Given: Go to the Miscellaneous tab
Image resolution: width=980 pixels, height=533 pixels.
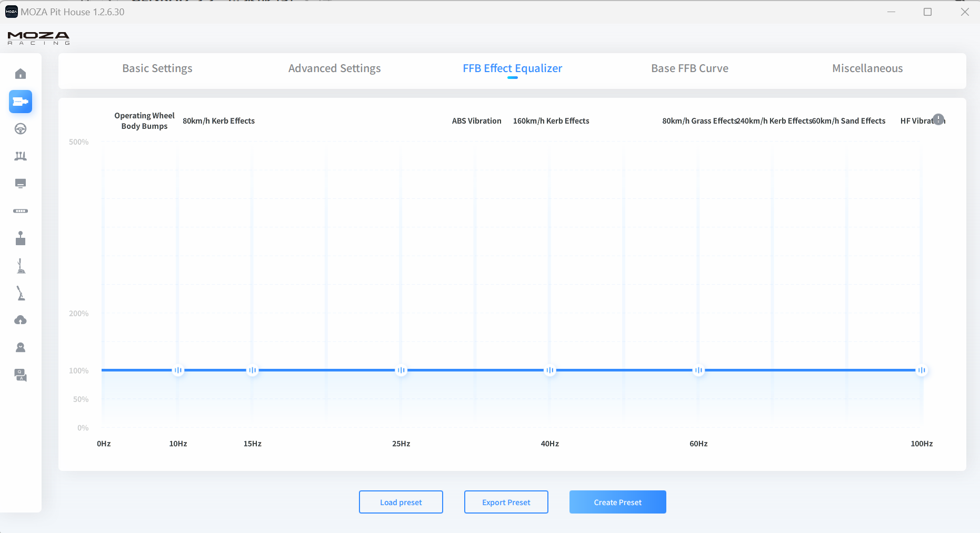Looking at the screenshot, I should 867,68.
